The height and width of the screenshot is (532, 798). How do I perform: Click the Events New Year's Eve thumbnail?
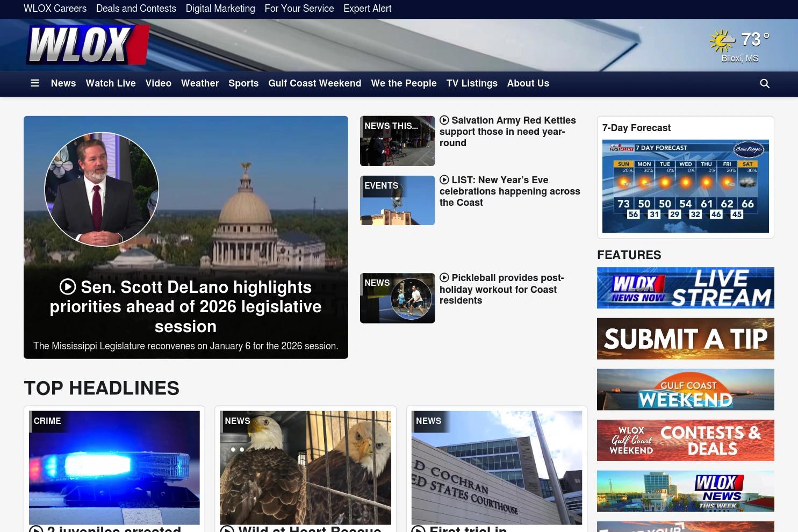click(397, 200)
